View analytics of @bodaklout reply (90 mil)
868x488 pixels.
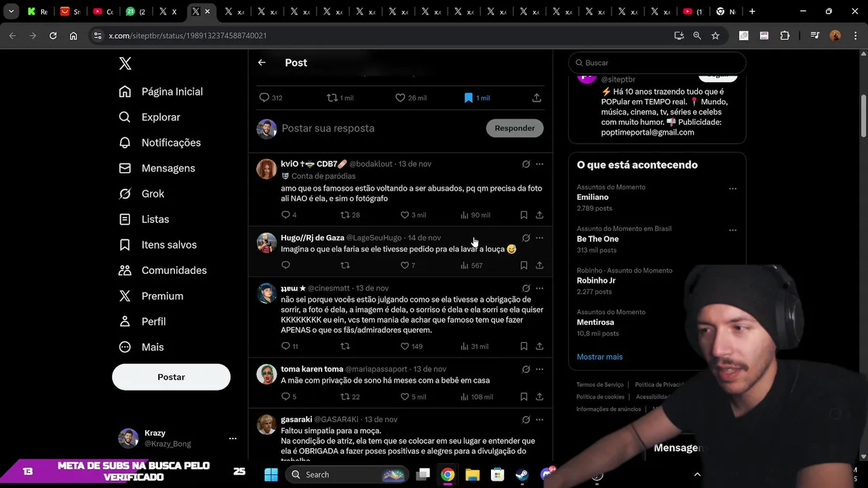coord(475,215)
